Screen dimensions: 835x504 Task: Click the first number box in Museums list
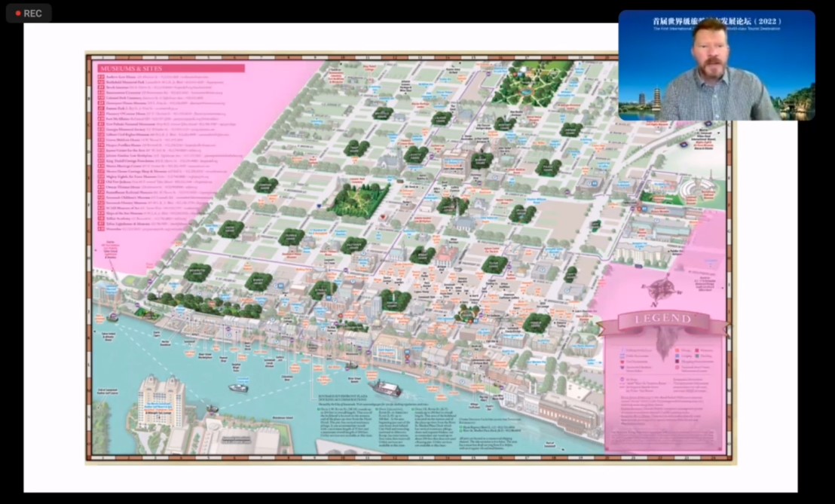[101, 76]
